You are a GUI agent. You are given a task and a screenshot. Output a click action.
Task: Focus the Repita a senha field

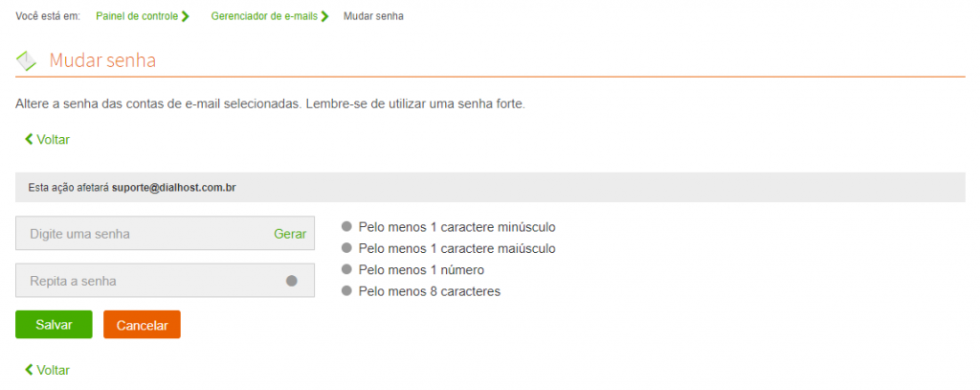(165, 281)
